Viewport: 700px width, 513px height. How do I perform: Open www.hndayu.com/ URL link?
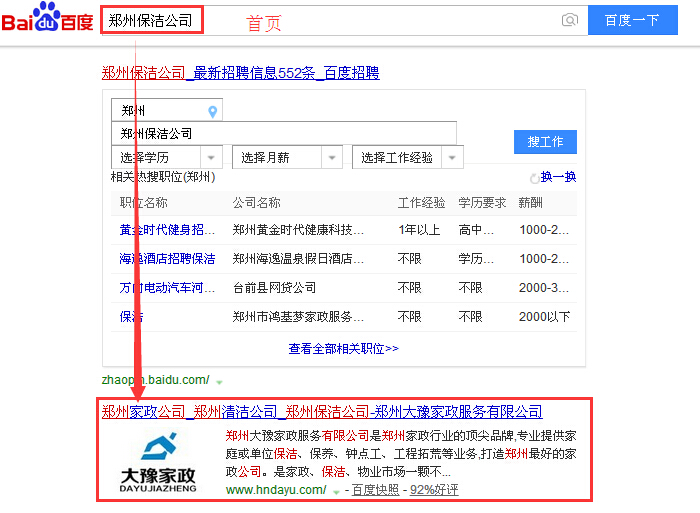click(x=276, y=490)
